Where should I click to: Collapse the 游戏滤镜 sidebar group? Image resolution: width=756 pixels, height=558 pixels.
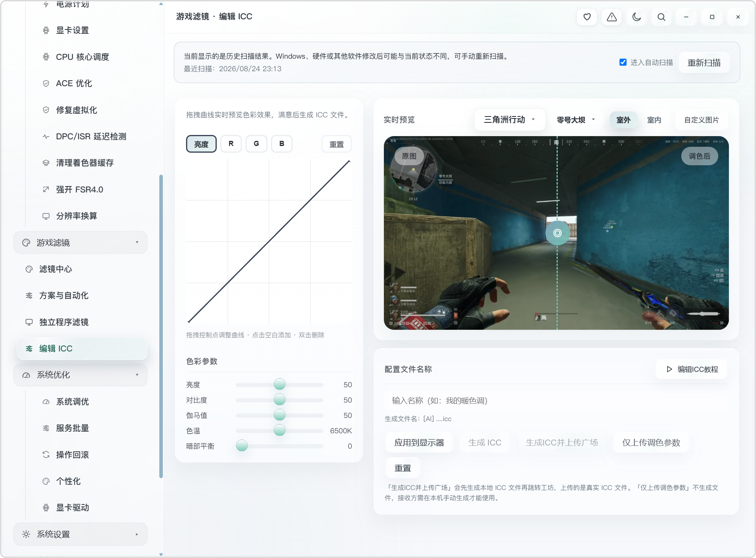(81, 243)
